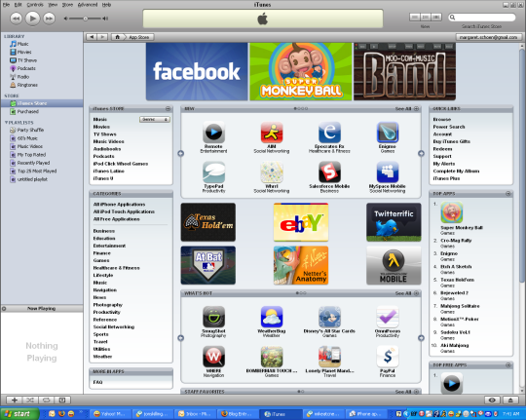Open the Store menu
The width and height of the screenshot is (526, 420).
[67, 4]
